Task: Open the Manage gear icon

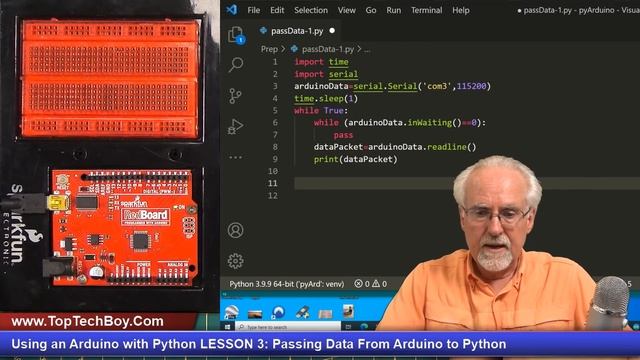Action: [236, 261]
